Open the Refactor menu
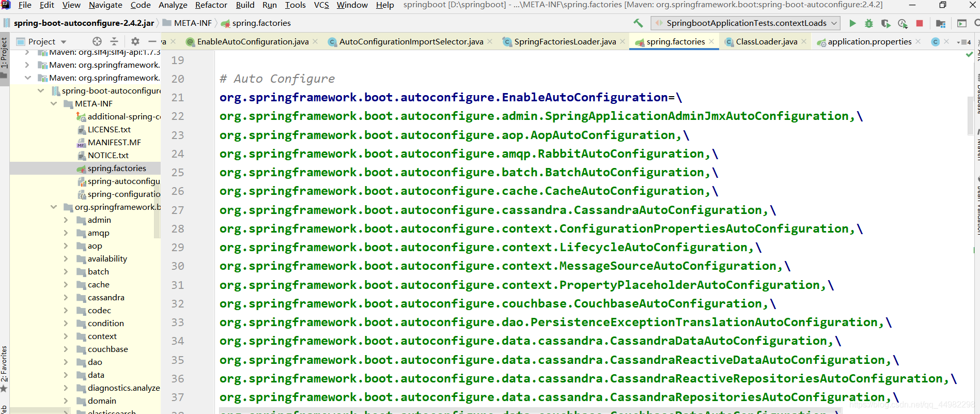Viewport: 980px width, 414px height. pos(211,5)
